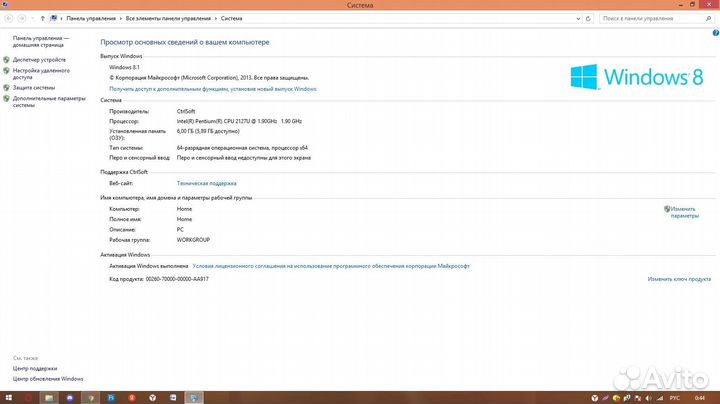Open Диспетчер устройств link
Screen dimensions: 720x404
coord(40,60)
